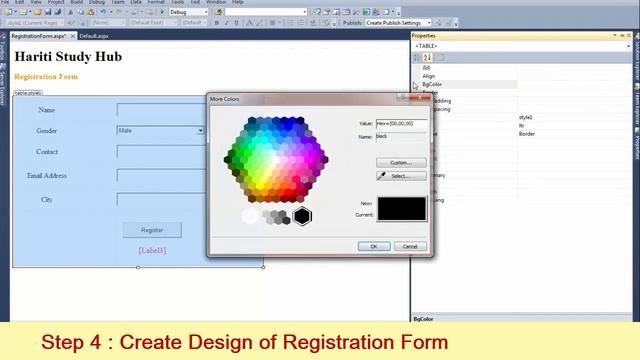Screen dimensions: 640x360
Task: Click the Contact text box
Action: 162,152
